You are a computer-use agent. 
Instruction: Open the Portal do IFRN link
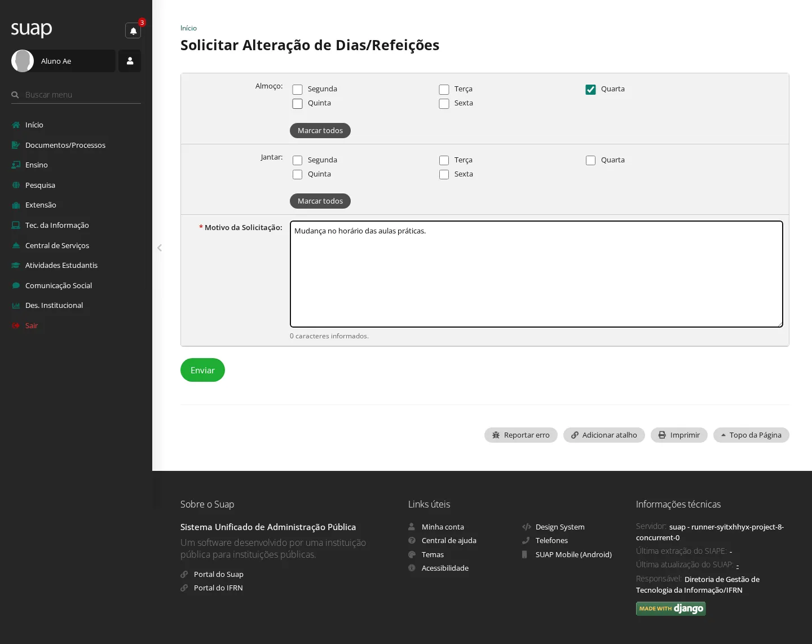pos(218,588)
